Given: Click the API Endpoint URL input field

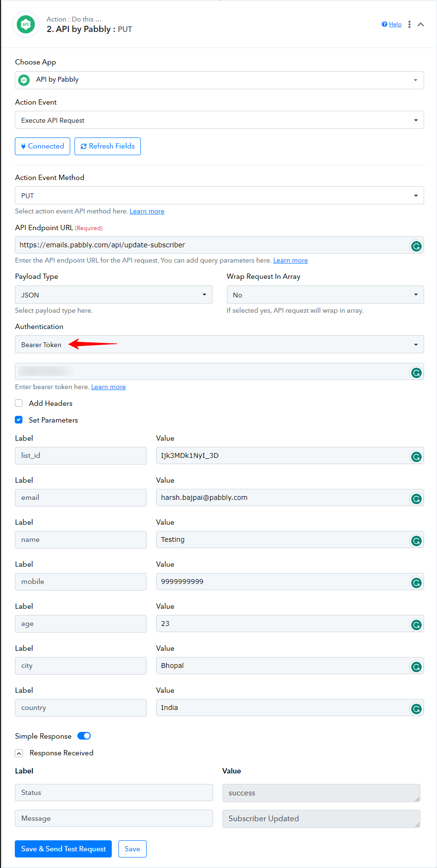Looking at the screenshot, I should (219, 245).
